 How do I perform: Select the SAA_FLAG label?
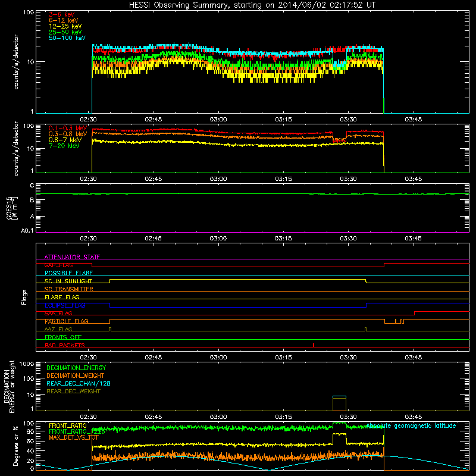(58, 314)
